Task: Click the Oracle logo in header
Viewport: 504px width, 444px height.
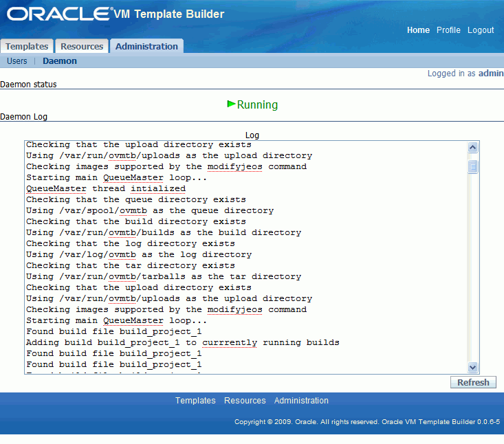Action: click(58, 14)
